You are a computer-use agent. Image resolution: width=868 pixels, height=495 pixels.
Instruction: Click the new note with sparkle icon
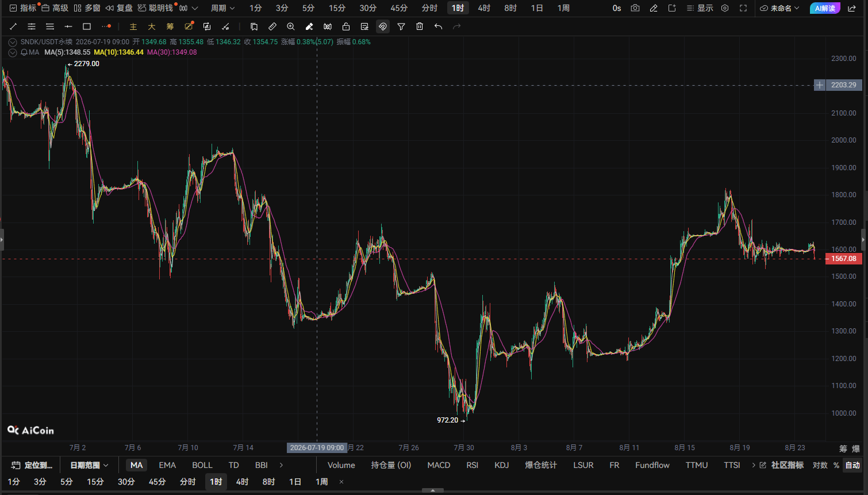click(x=672, y=8)
